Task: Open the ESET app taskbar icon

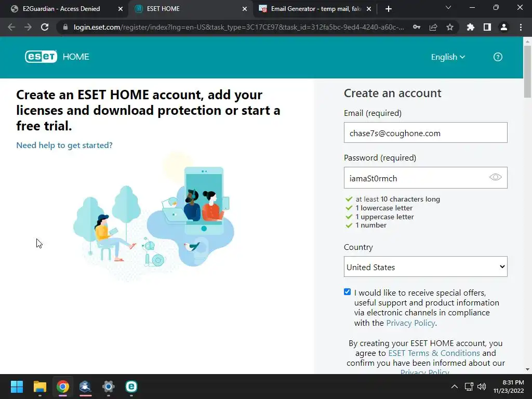Action: click(131, 387)
